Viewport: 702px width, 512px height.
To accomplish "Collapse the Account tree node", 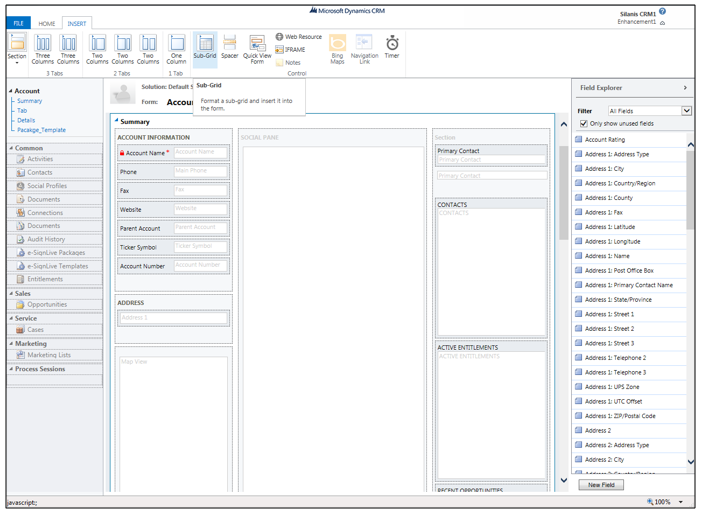I will [x=11, y=91].
